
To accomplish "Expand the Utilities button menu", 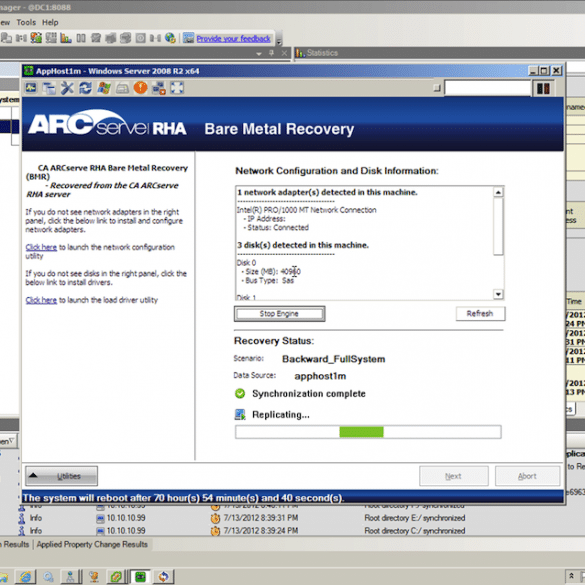I will [61, 476].
